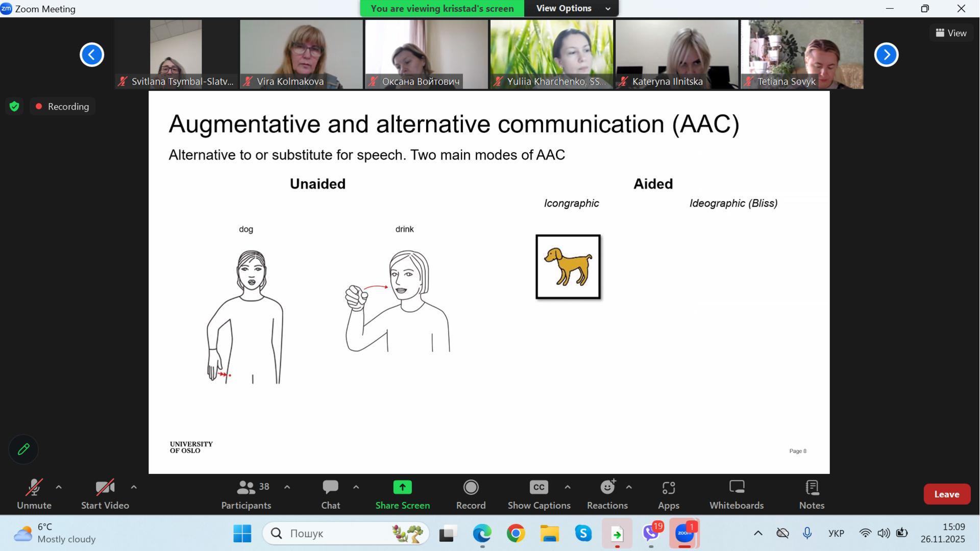
Task: Open the Chat panel
Action: coord(330,494)
